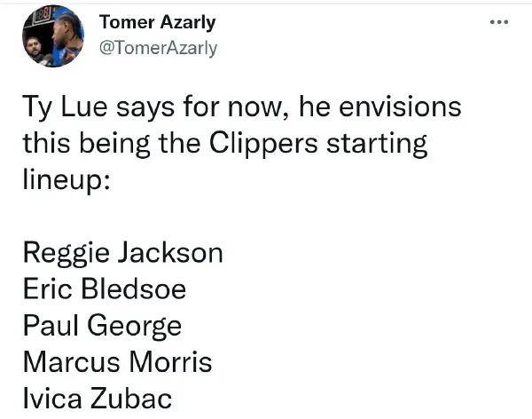This screenshot has width=532, height=419.
Task: Click the Tomer Azarly display name
Action: pyautogui.click(x=158, y=23)
